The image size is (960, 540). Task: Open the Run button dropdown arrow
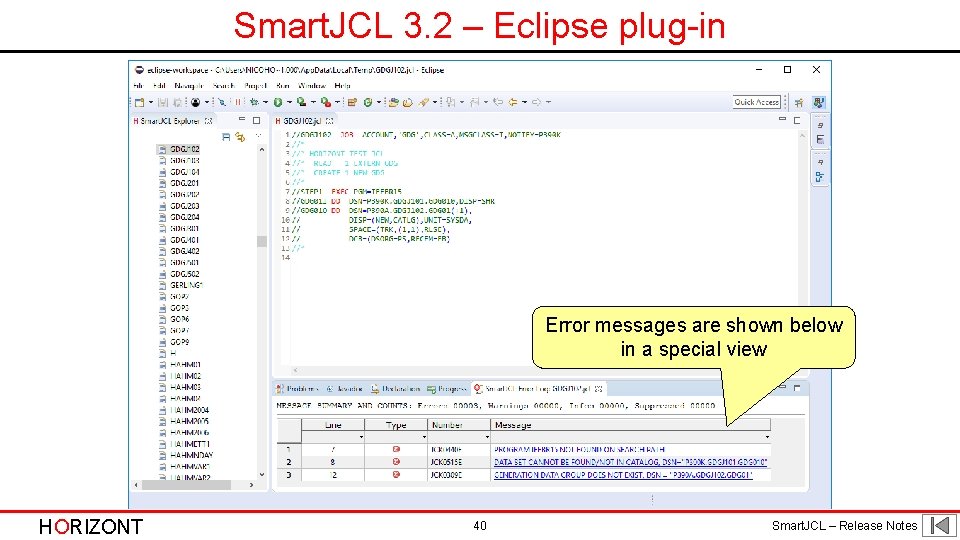[x=289, y=102]
